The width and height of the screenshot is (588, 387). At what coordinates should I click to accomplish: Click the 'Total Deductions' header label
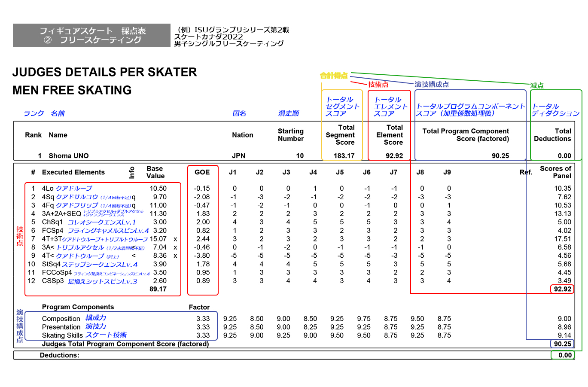[552, 135]
